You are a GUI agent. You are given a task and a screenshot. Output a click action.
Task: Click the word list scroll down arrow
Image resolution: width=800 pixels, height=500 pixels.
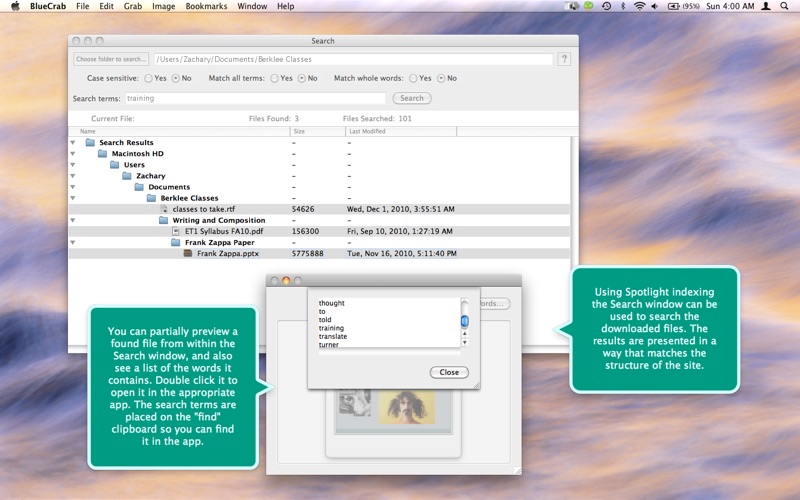(x=464, y=342)
